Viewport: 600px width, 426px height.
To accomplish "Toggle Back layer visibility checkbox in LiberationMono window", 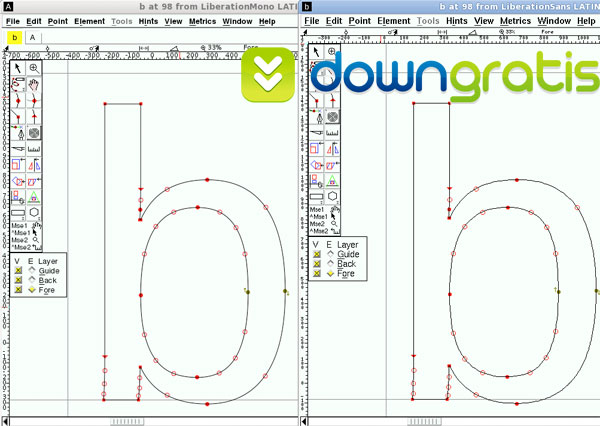I will click(18, 280).
